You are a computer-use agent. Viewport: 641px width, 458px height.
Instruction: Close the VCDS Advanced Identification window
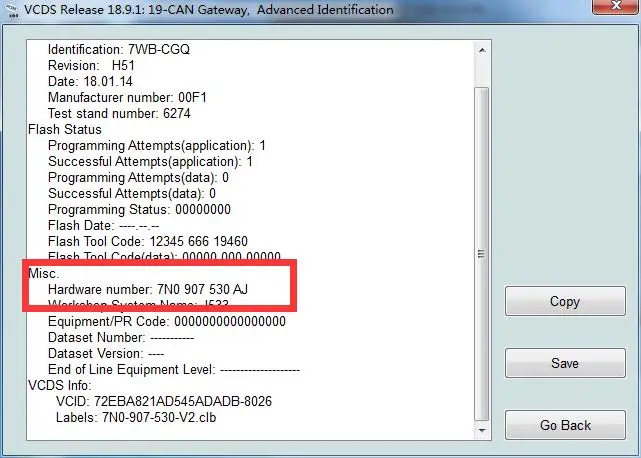click(616, 6)
